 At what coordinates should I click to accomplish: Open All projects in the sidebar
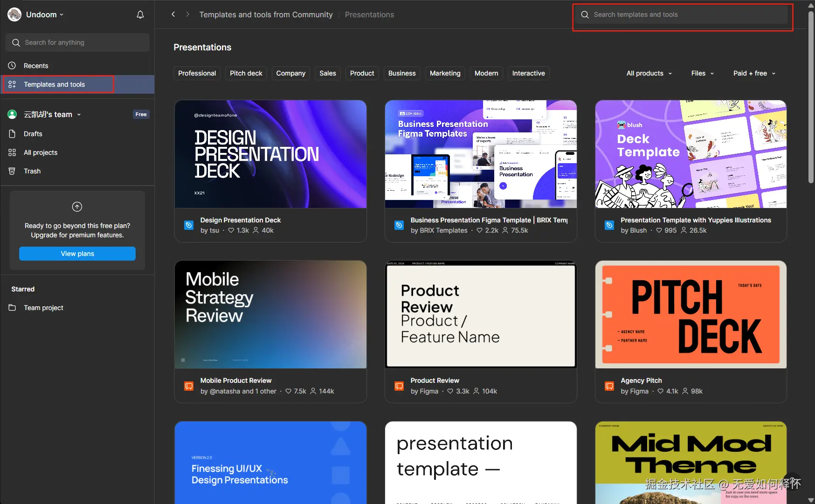[77, 152]
